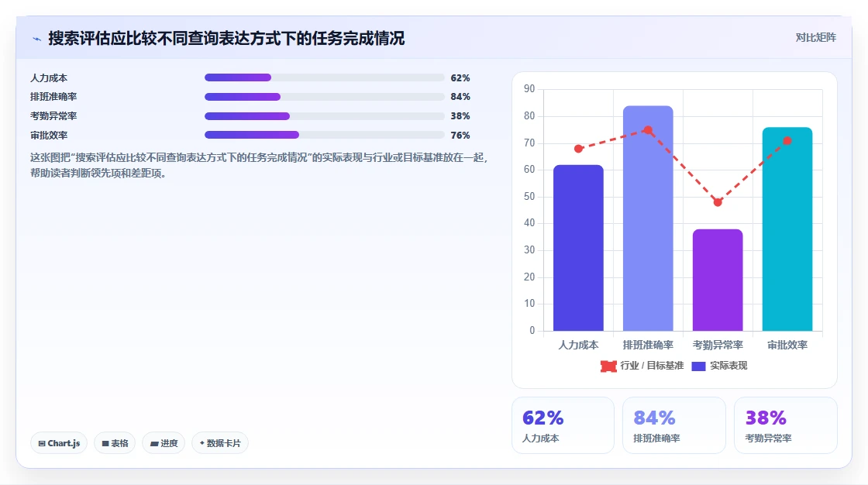Click the 排班准确率 x-axis label

pyautogui.click(x=648, y=345)
